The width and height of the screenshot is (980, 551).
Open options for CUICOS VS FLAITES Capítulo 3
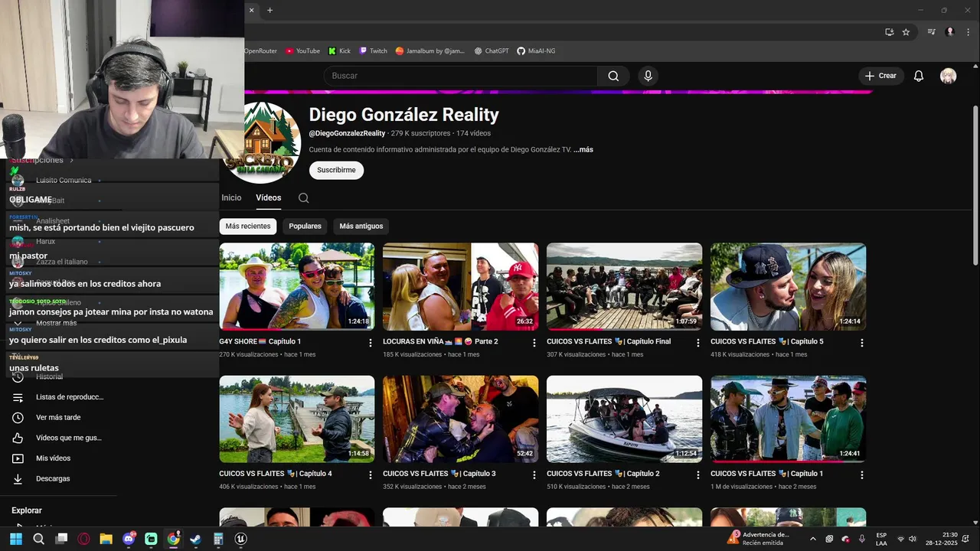click(534, 475)
